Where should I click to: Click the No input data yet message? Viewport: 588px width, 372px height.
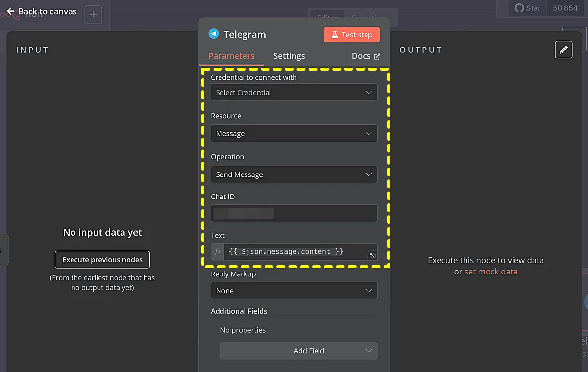click(102, 232)
